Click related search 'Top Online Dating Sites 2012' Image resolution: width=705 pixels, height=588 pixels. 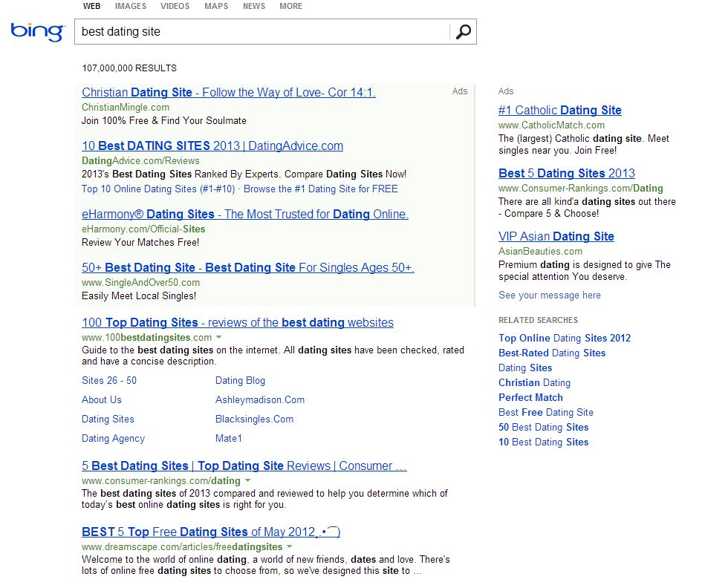[565, 338]
